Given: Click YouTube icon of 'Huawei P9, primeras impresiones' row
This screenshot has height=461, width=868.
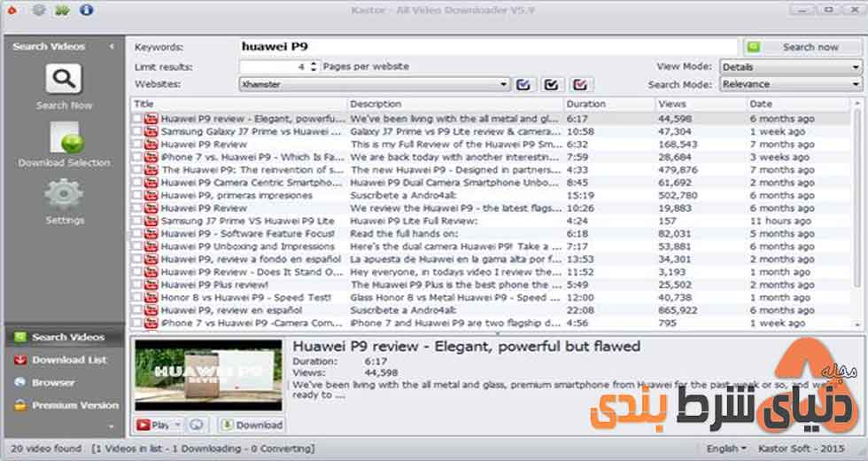Looking at the screenshot, I should [x=151, y=196].
